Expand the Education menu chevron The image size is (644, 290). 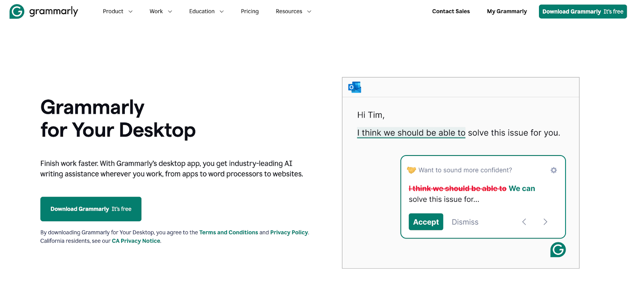(221, 12)
